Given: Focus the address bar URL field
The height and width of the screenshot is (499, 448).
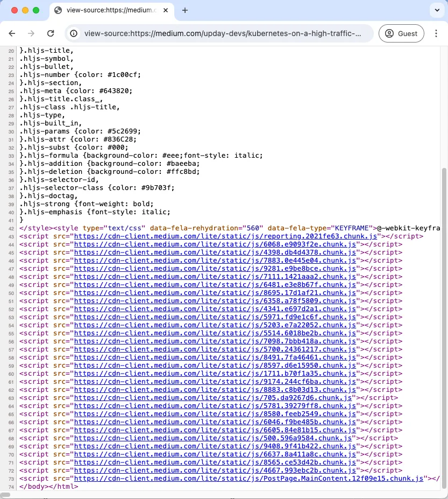Looking at the screenshot, I should point(223,33).
